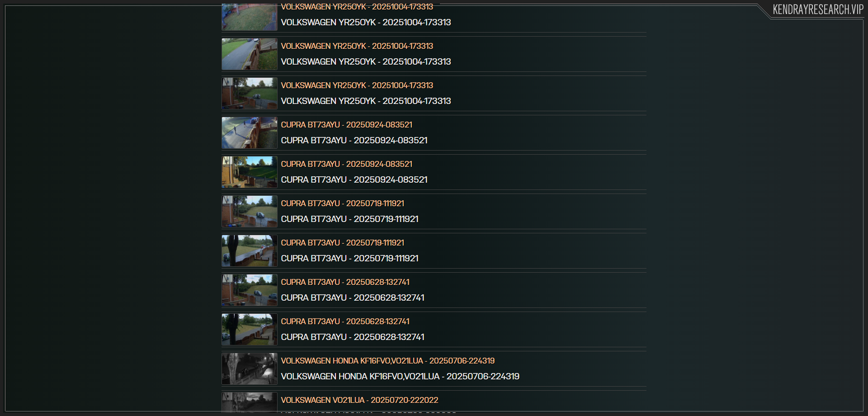Image resolution: width=868 pixels, height=416 pixels.
Task: Select white CUPRA 20250719-111921 text beside garden-gate thumbnail
Action: click(350, 219)
